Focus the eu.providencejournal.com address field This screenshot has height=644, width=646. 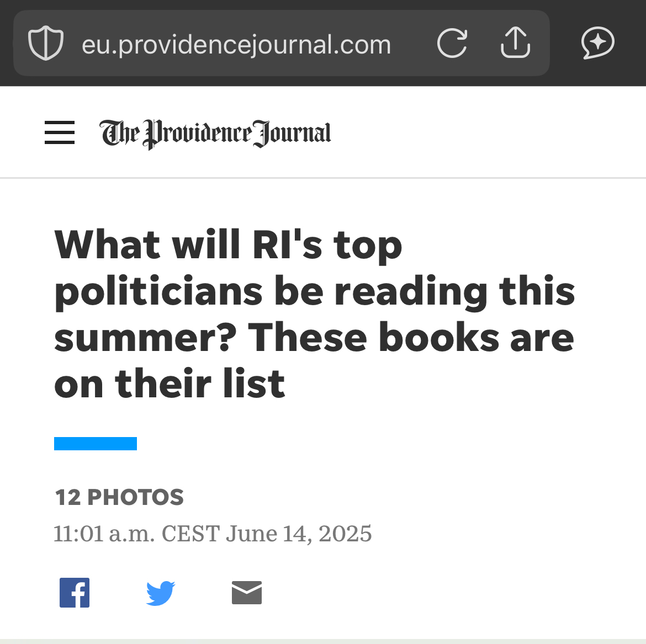(x=236, y=44)
